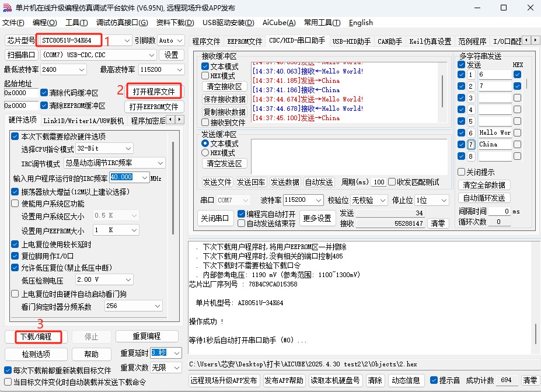Toggle 清除代码缓冲区 checkbox
Screen dimensions: 541x392
coord(44,93)
